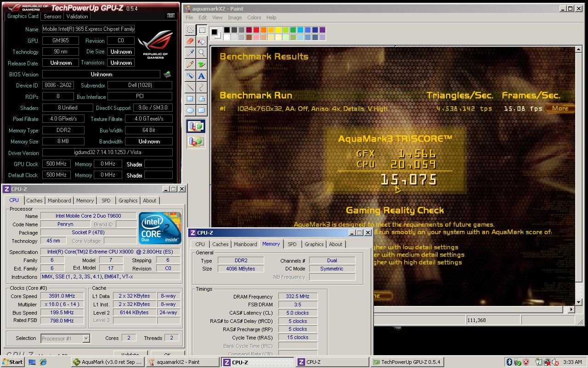Click the Driver Version field in GPU-Z
This screenshot has width=588, height=368.
107,153
